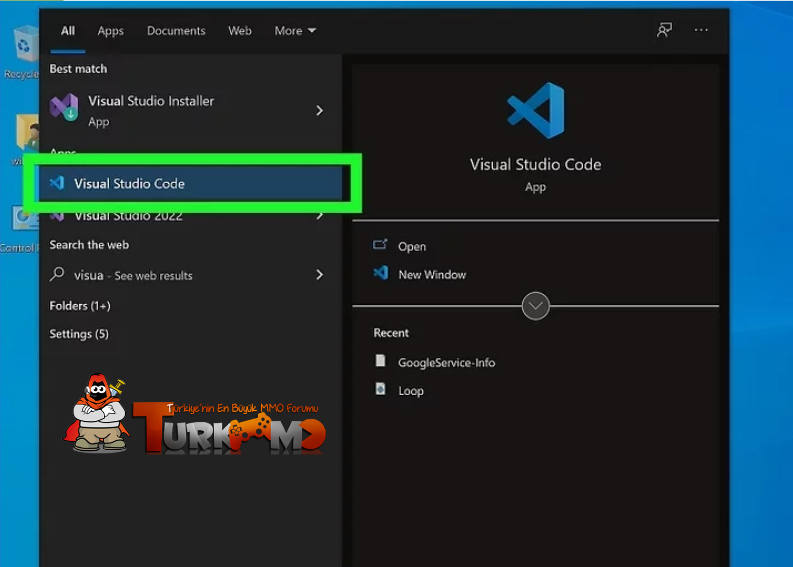This screenshot has width=793, height=567.
Task: Open the three-dot options menu
Action: click(701, 30)
